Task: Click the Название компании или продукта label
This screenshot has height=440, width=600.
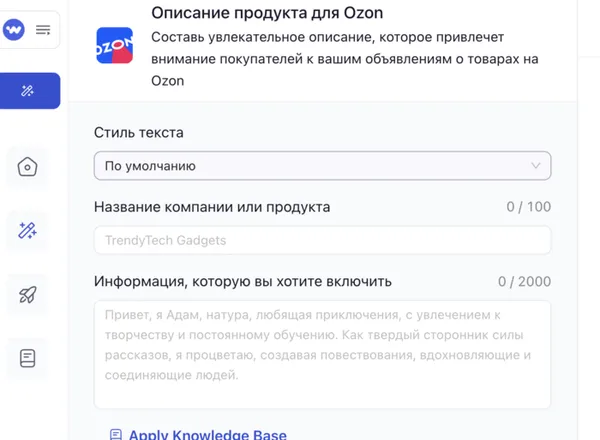Action: pyautogui.click(x=212, y=207)
